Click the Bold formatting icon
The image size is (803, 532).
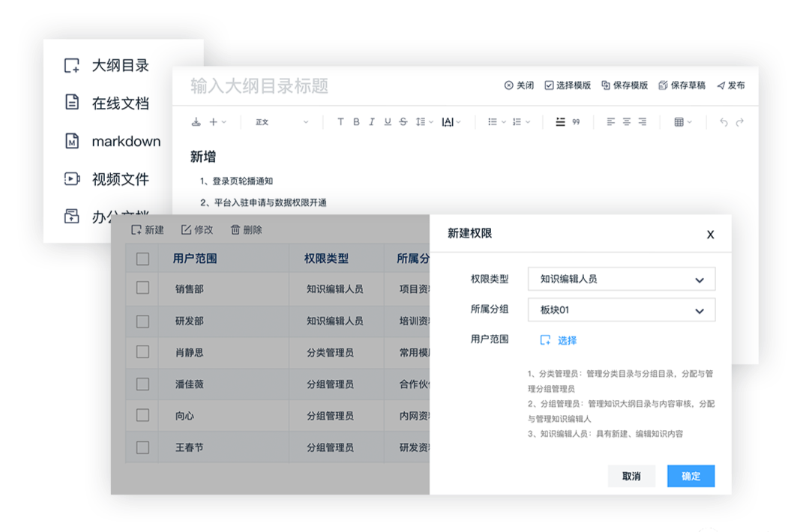coord(356,122)
